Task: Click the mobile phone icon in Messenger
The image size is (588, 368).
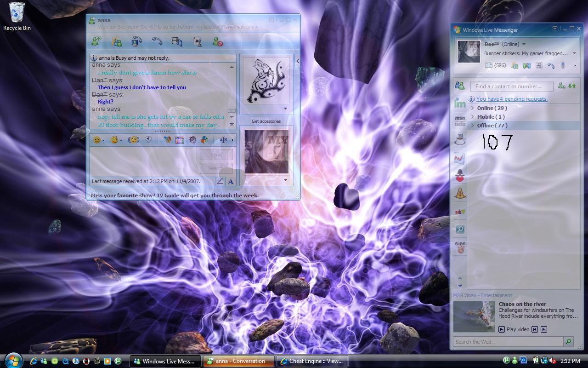Action: pos(563,66)
